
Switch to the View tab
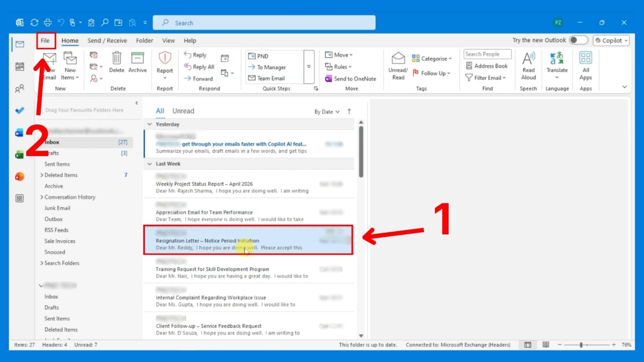(169, 40)
